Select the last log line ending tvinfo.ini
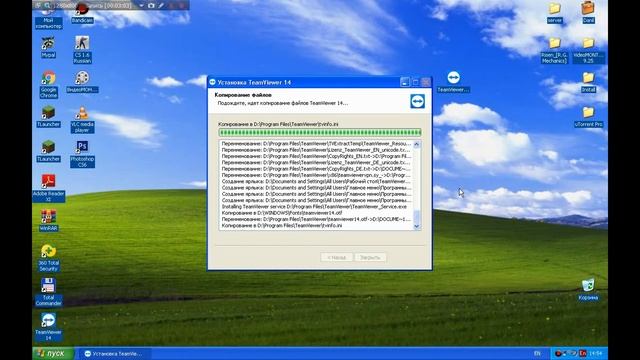Viewport: 640px width, 360px height. pyautogui.click(x=282, y=225)
